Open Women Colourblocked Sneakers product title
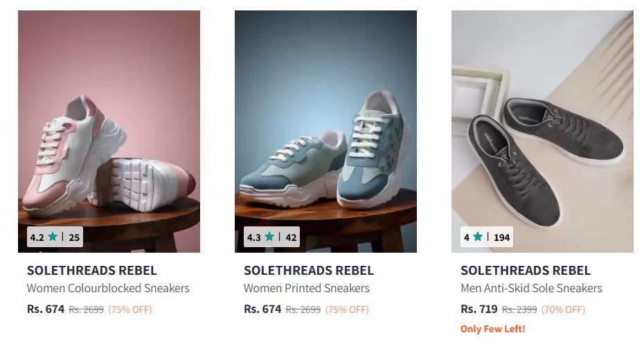The width and height of the screenshot is (644, 351). tap(108, 288)
